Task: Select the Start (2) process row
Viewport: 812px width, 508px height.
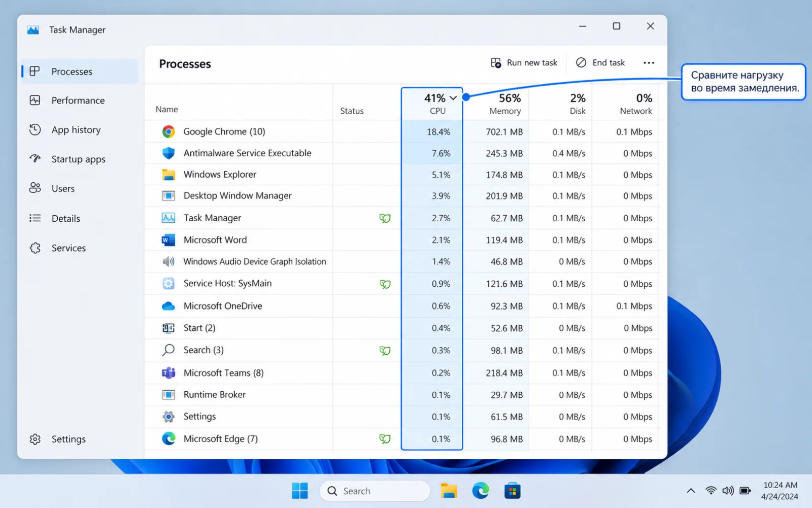Action: click(x=402, y=328)
